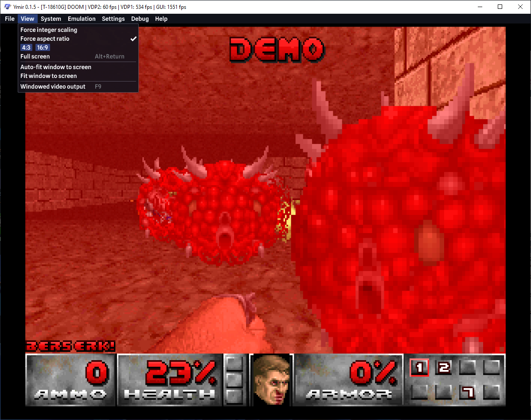This screenshot has height=420, width=531.
Task: Click the red DEMO logo
Action: point(277,50)
